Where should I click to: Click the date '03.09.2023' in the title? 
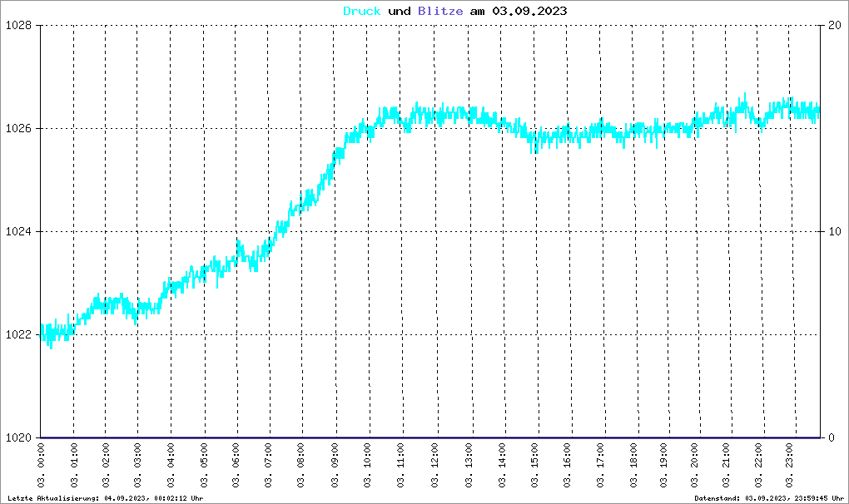click(x=529, y=11)
